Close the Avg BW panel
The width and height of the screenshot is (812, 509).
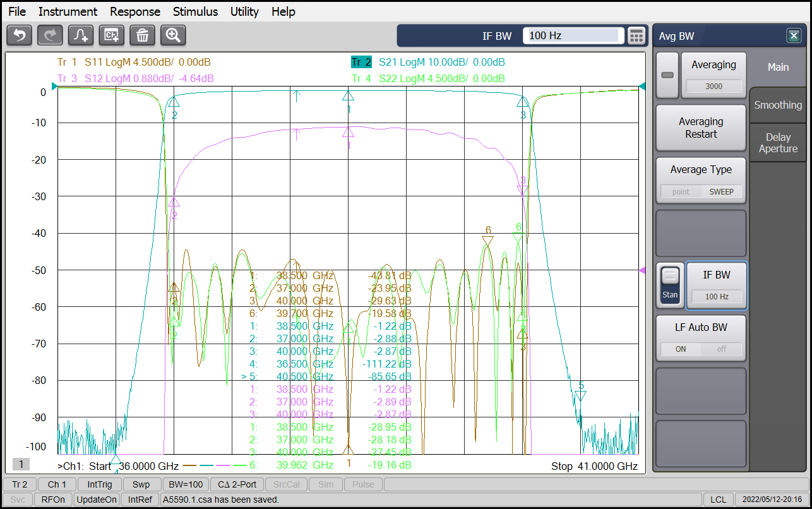click(794, 36)
